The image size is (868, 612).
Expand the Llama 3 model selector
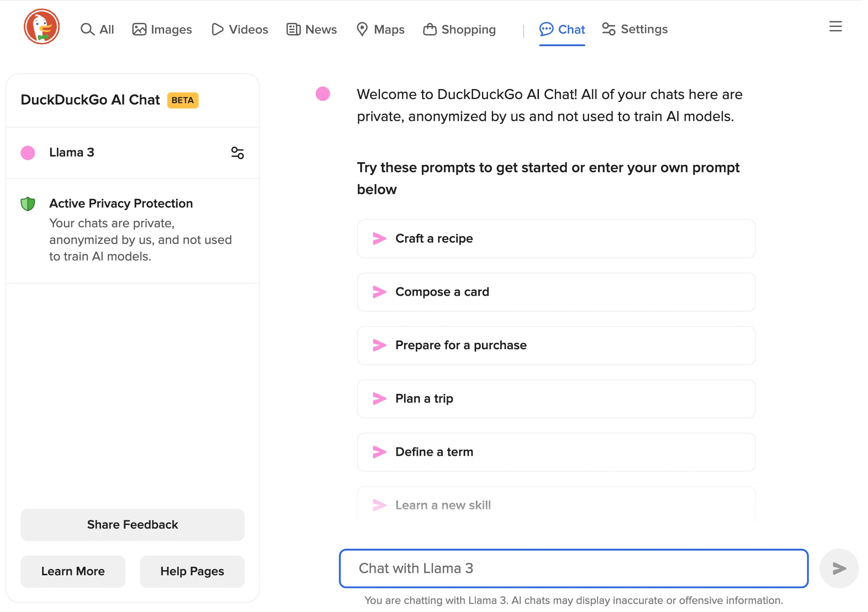click(72, 153)
